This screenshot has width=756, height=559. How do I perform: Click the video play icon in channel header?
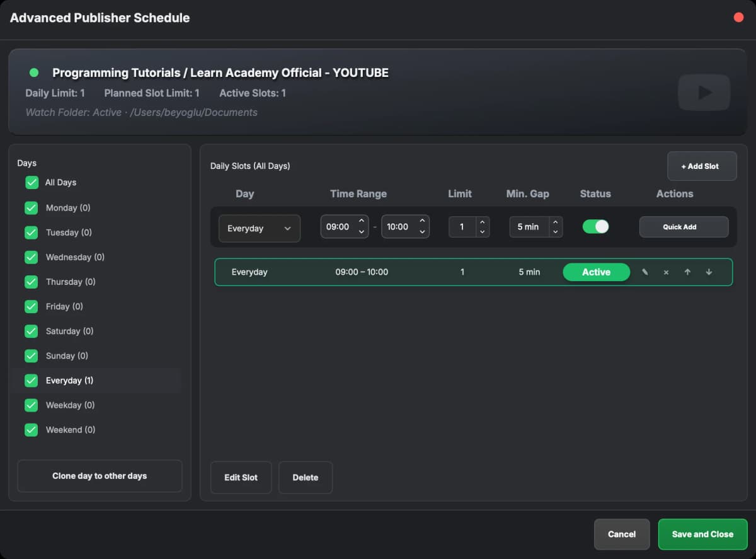704,92
